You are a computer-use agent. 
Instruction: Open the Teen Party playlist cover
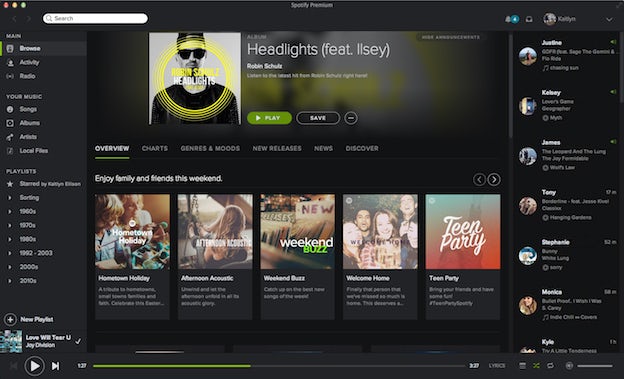click(x=463, y=232)
